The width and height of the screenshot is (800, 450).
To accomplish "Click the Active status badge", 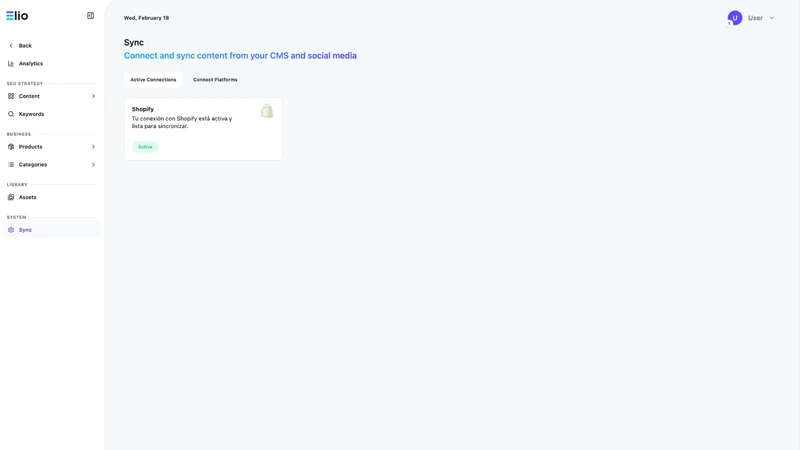I will pos(145,147).
